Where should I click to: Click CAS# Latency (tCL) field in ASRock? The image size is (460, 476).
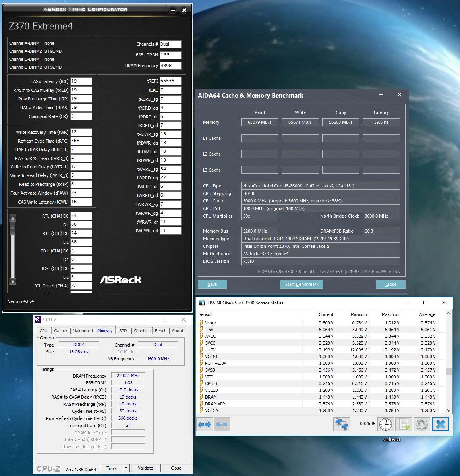click(81, 81)
